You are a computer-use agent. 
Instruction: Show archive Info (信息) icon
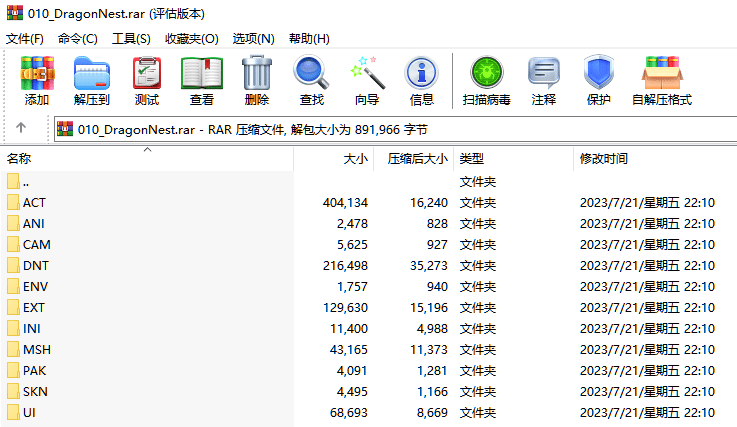(422, 73)
